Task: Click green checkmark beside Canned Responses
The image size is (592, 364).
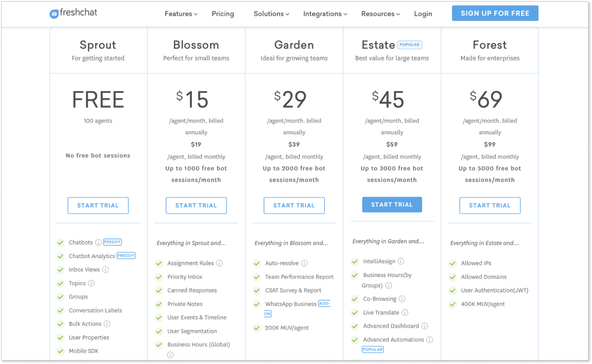Action: click(x=159, y=290)
